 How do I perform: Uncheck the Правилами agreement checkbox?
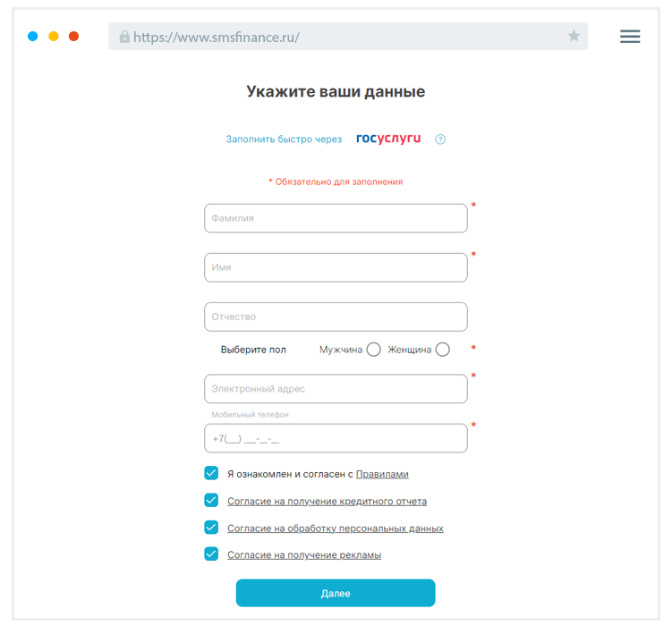tap(211, 473)
